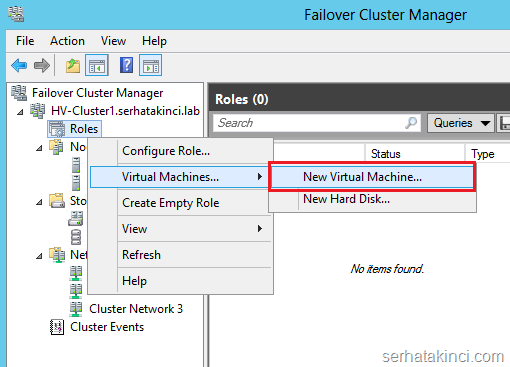Expand the View submenu arrow
Viewport: 510px width, 367px height.
pyautogui.click(x=260, y=229)
